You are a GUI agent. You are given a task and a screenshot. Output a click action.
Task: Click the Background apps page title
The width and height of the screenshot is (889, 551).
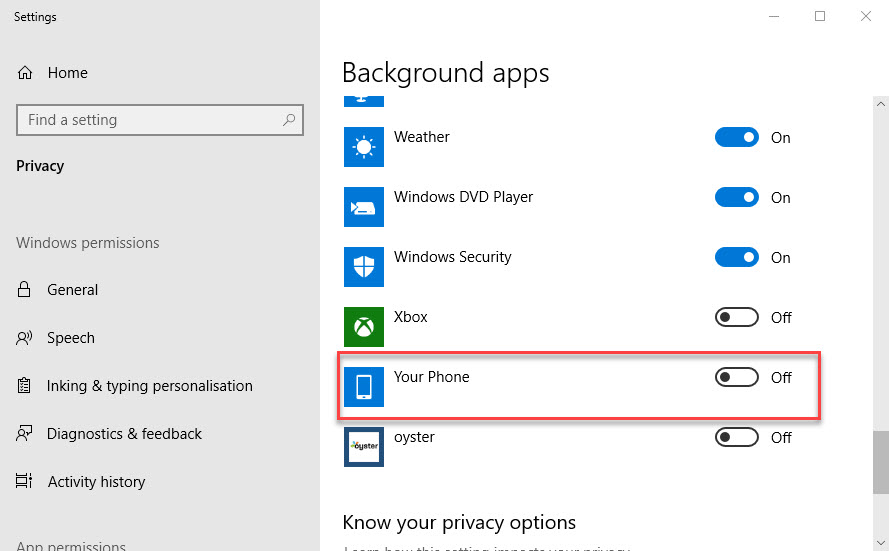click(446, 73)
